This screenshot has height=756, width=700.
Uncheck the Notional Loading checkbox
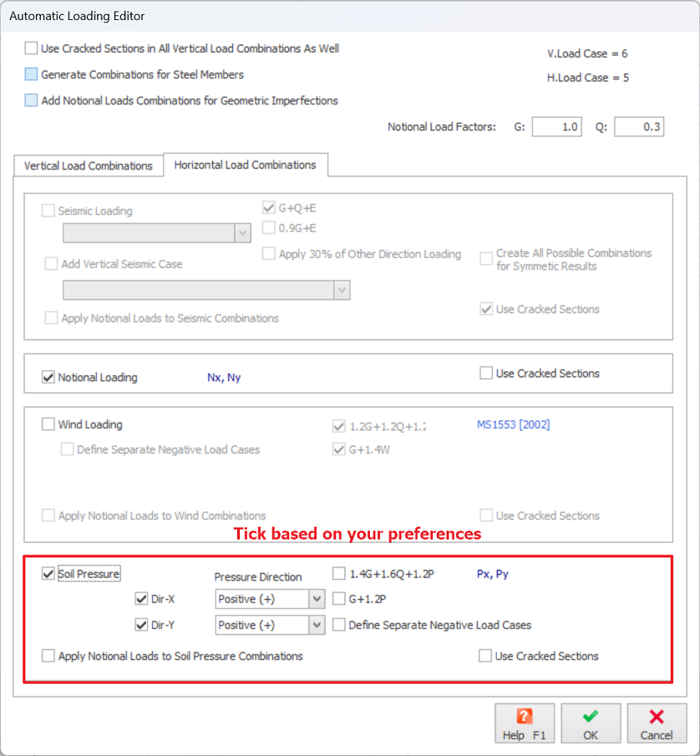point(48,378)
